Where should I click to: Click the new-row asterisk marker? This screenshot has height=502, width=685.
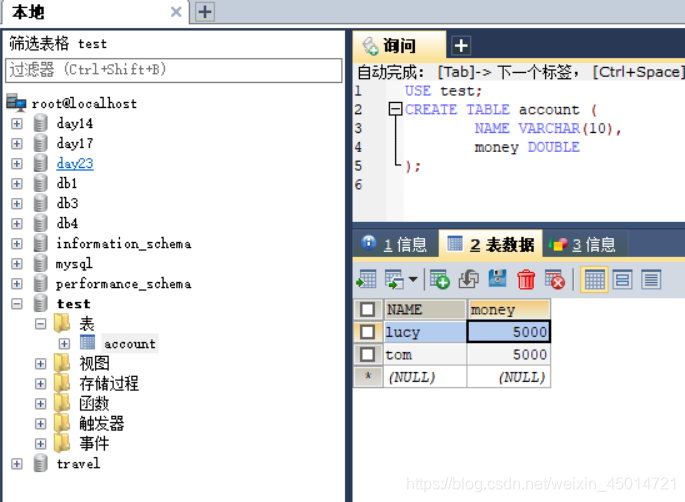[368, 376]
